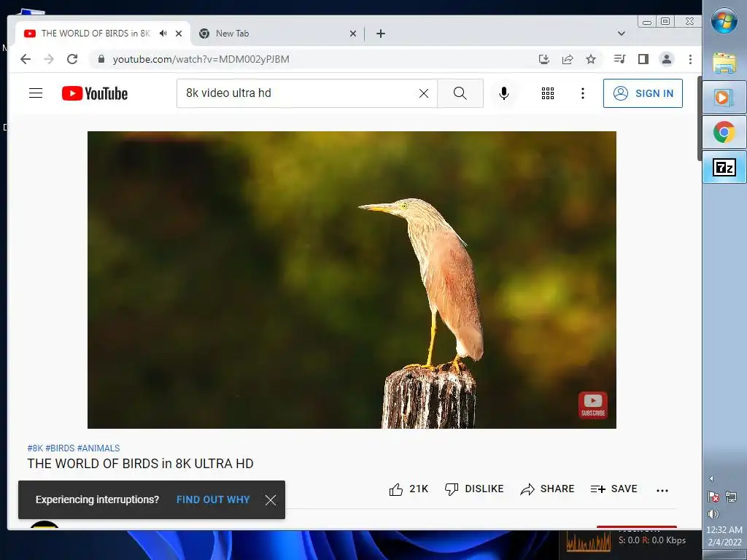Click Chrome icon in taskbar
This screenshot has width=747, height=560.
(x=724, y=133)
